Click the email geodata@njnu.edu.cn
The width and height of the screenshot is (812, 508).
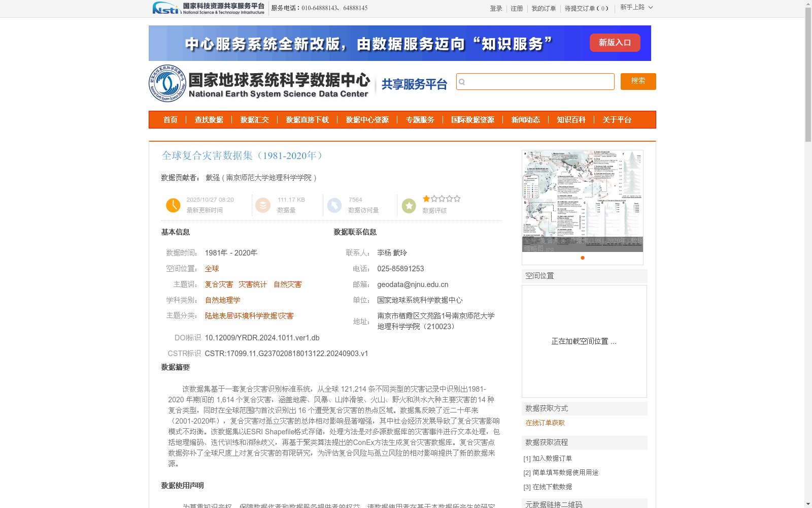[413, 284]
